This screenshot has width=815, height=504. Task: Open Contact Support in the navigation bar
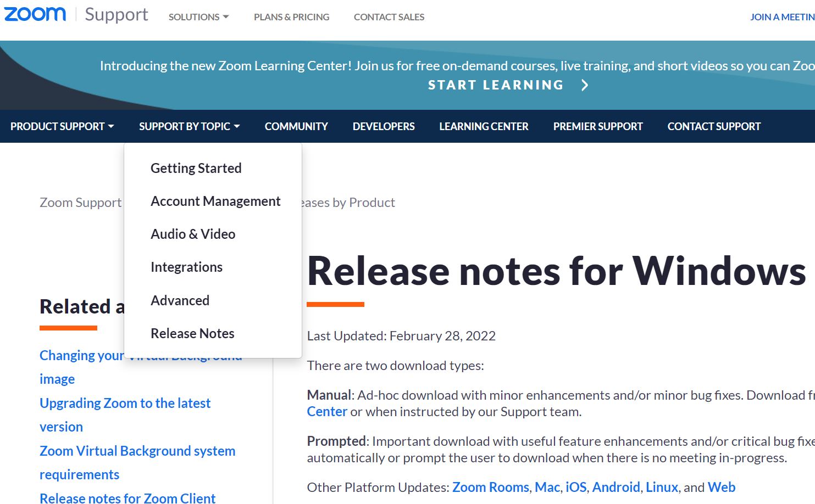coord(714,126)
